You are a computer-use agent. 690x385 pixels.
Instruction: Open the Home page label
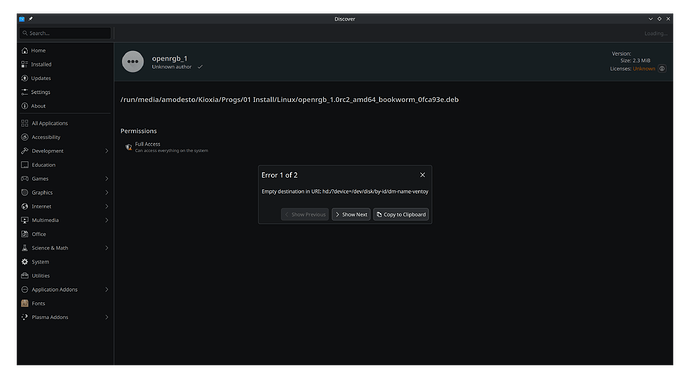(x=38, y=51)
